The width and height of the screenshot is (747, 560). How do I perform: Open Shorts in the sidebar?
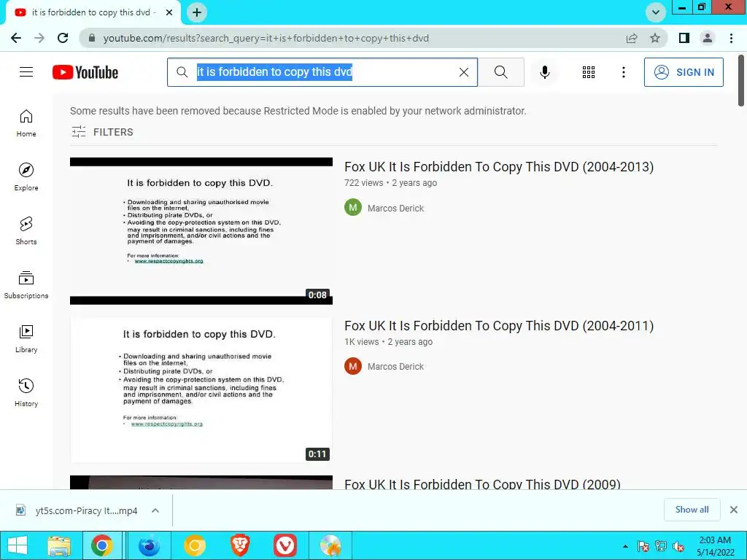click(x=26, y=231)
